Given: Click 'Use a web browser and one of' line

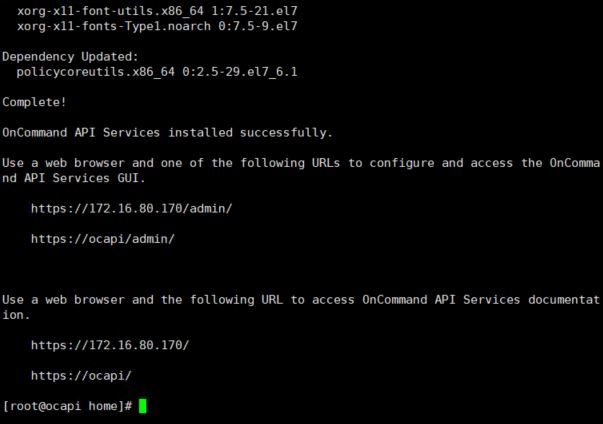Looking at the screenshot, I should (301, 163).
